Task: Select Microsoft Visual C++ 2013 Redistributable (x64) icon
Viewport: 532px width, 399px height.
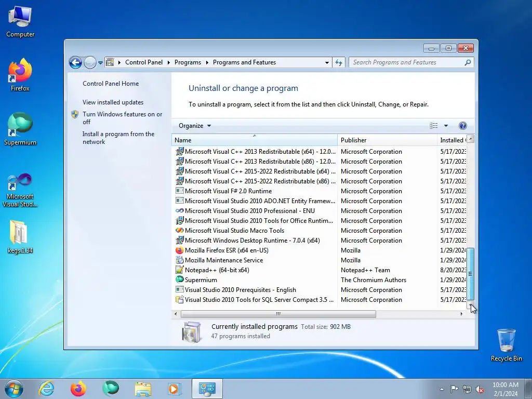Action: 179,151
